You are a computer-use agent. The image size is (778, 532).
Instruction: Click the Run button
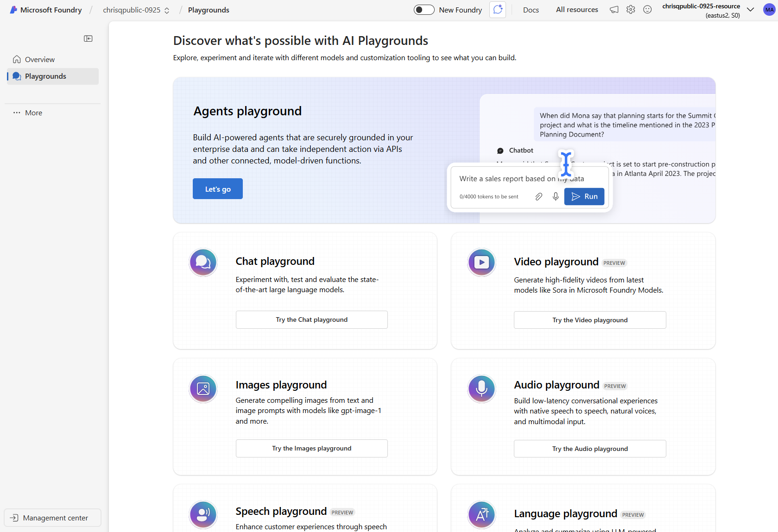coord(584,196)
